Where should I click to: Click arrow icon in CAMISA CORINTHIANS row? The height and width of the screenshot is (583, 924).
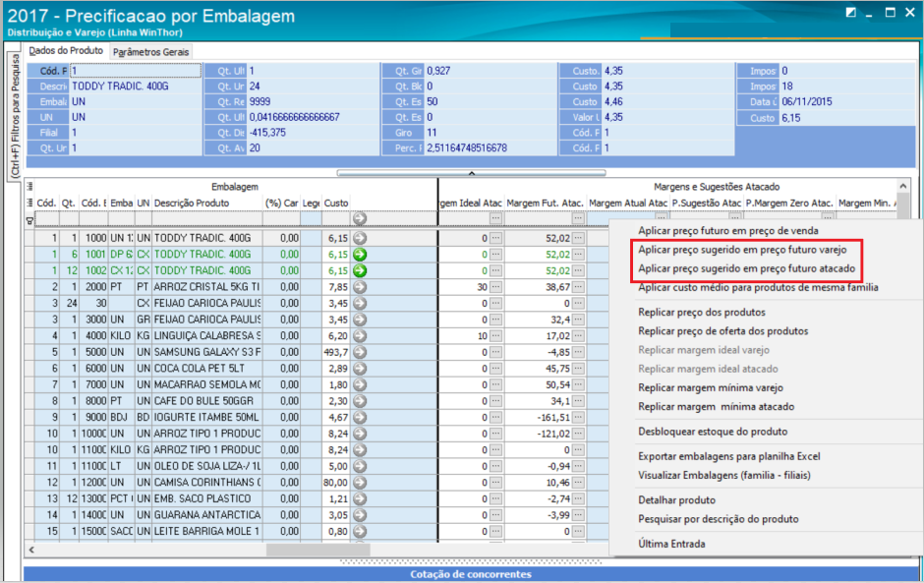(x=360, y=482)
